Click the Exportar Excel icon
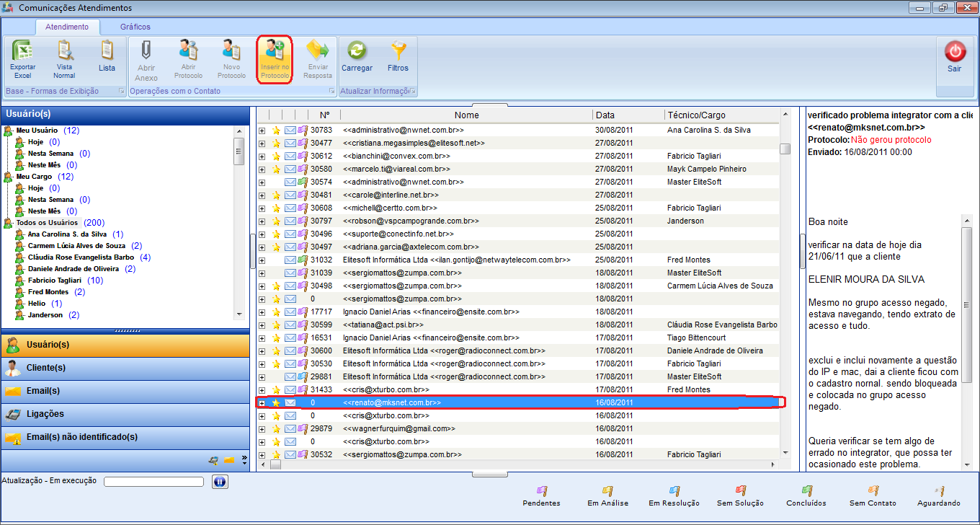Image resolution: width=980 pixels, height=525 pixels. coord(22,52)
